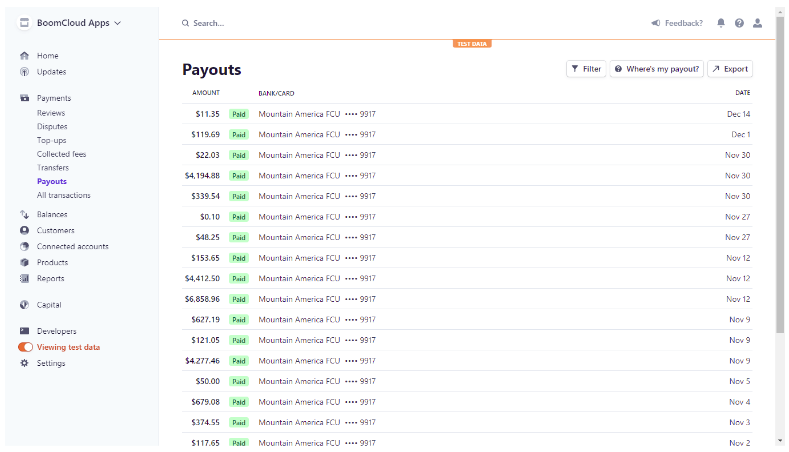Go to Disputes in sidebar
Viewport: 789px width, 452px height.
[52, 127]
